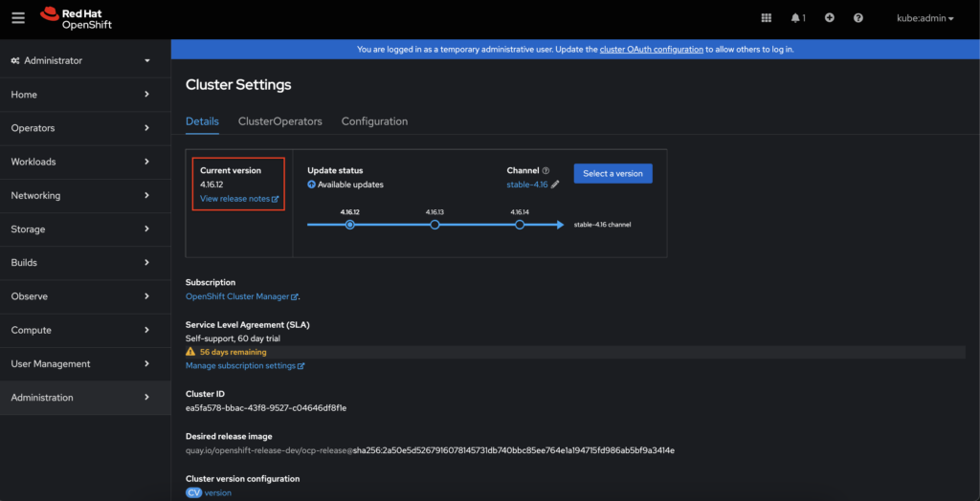Open the kube:admin user dropdown
Image resolution: width=980 pixels, height=501 pixels.
point(925,19)
